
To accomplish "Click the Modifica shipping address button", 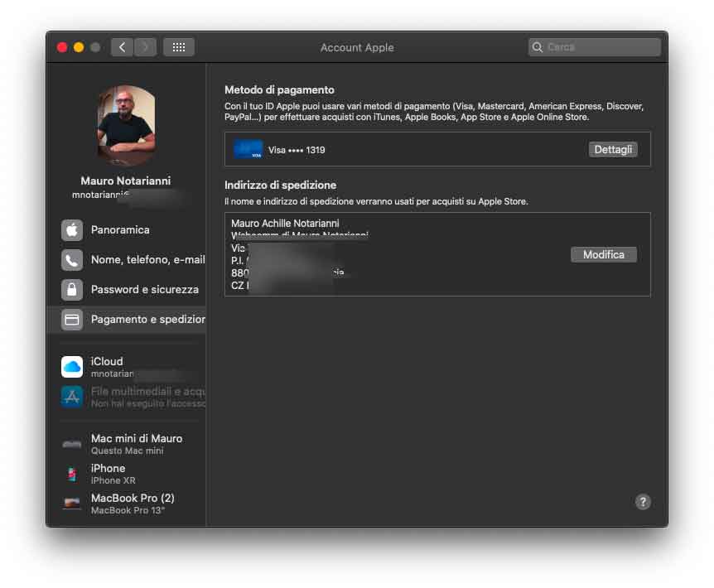I will tap(603, 254).
